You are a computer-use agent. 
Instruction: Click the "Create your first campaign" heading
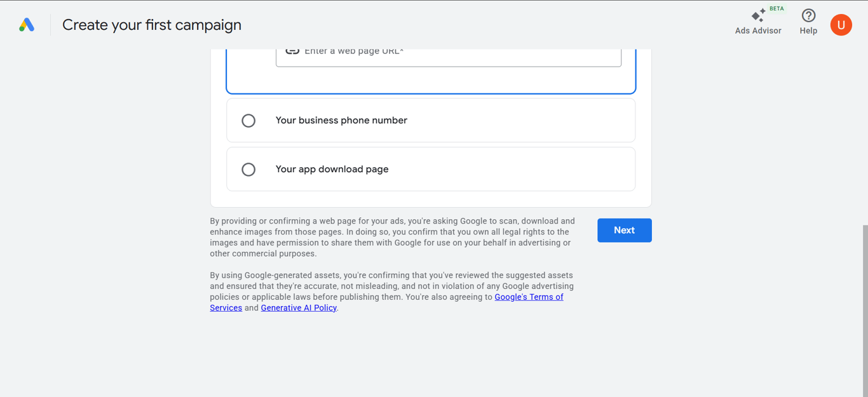[x=152, y=25]
